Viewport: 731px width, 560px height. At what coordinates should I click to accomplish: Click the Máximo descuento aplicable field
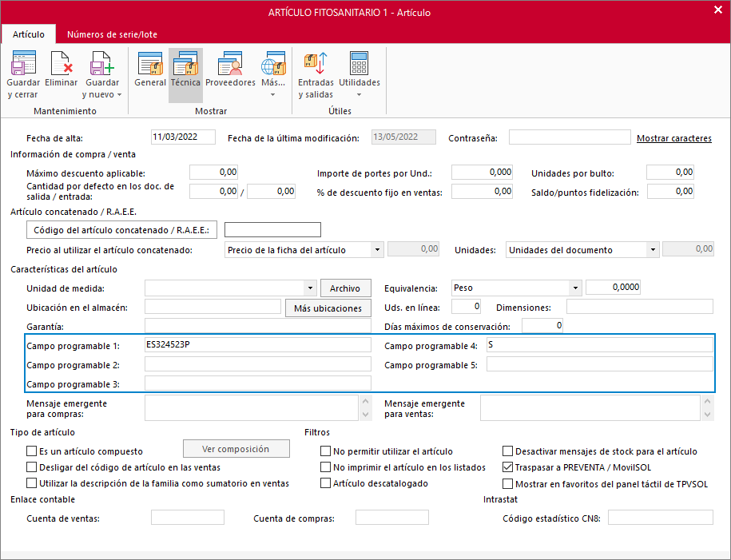coord(213,172)
